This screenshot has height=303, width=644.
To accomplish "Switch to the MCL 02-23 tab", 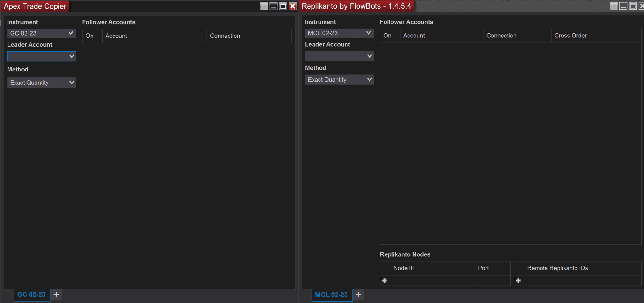I will click(331, 295).
